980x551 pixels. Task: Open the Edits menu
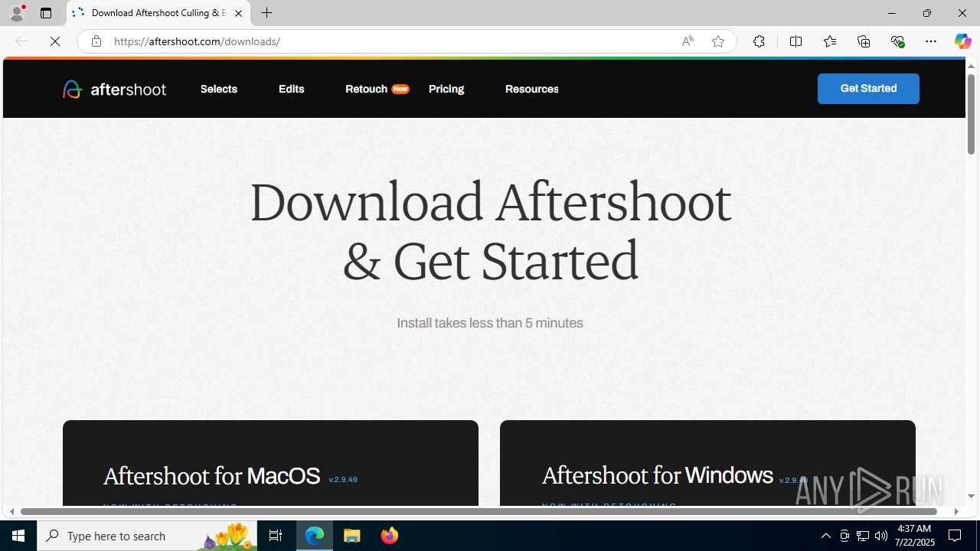pos(291,89)
